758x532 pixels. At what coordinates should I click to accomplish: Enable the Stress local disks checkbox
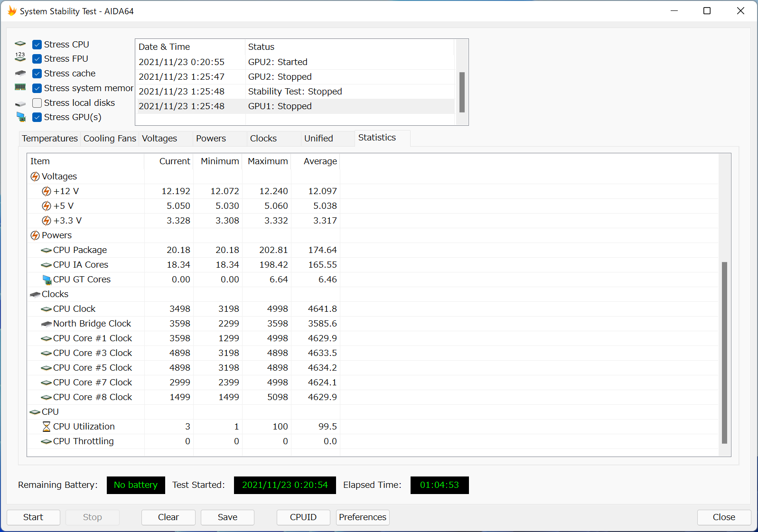pos(37,103)
